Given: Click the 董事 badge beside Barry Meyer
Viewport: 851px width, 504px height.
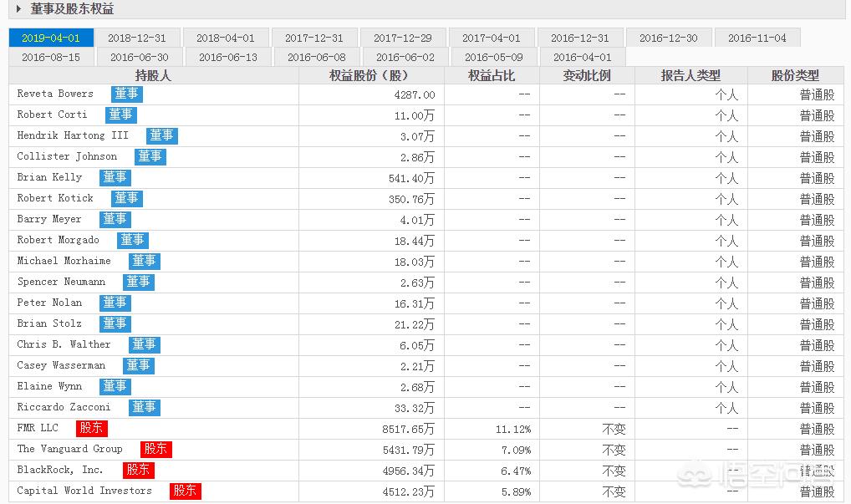Looking at the screenshot, I should click(x=115, y=219).
